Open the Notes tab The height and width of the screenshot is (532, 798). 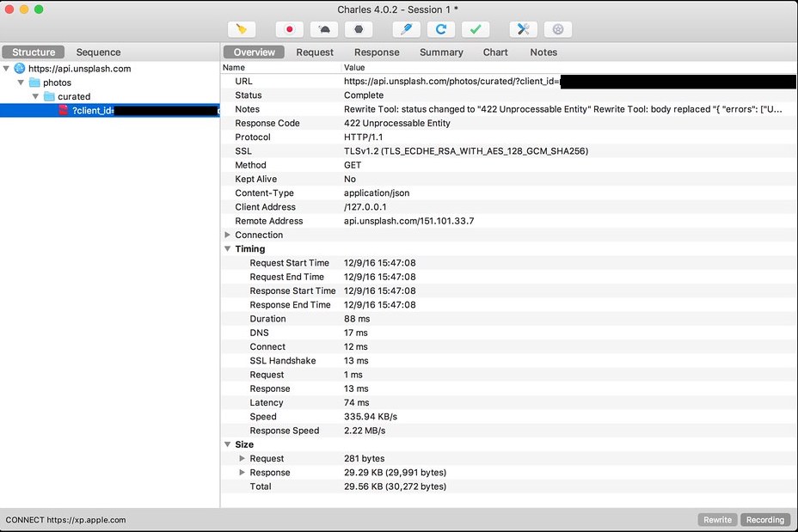[543, 52]
